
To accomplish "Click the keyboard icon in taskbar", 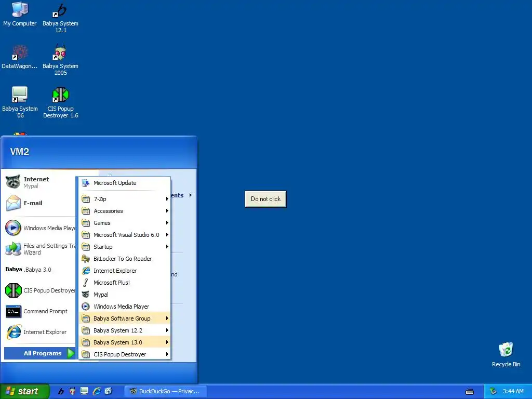I will [470, 392].
